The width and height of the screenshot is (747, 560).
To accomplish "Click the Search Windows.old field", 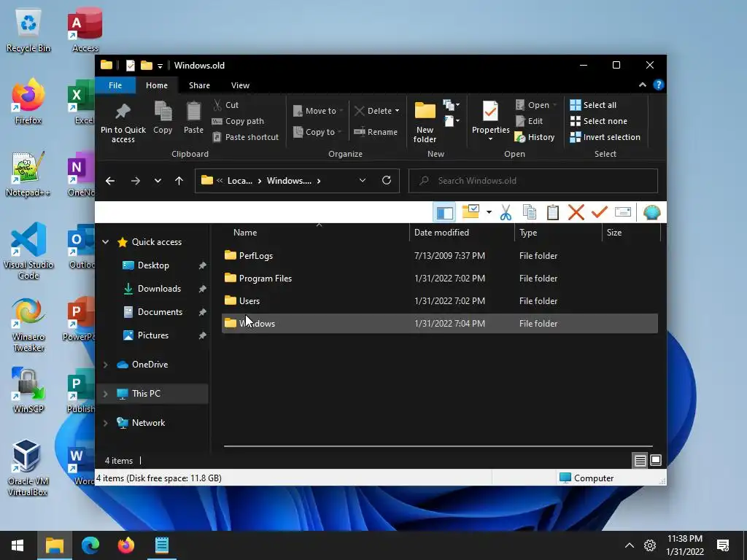I will click(x=533, y=181).
